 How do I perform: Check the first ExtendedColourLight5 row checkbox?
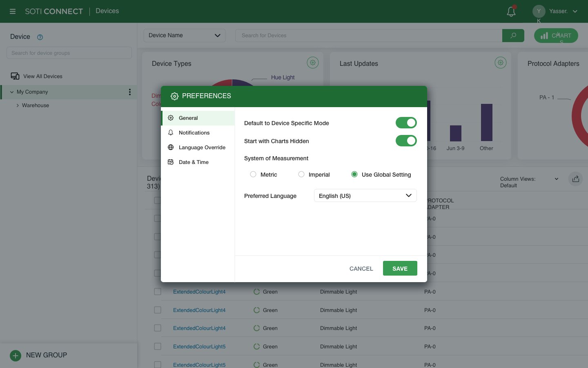point(158,346)
